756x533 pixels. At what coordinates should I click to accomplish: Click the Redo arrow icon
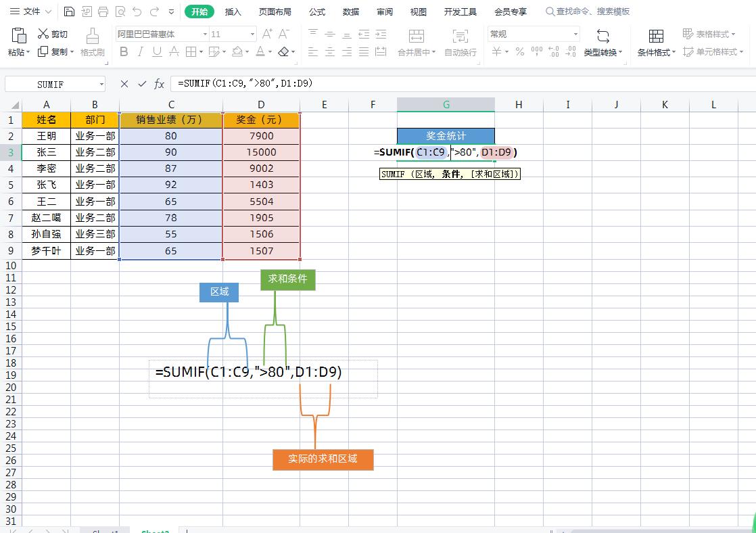coord(154,11)
